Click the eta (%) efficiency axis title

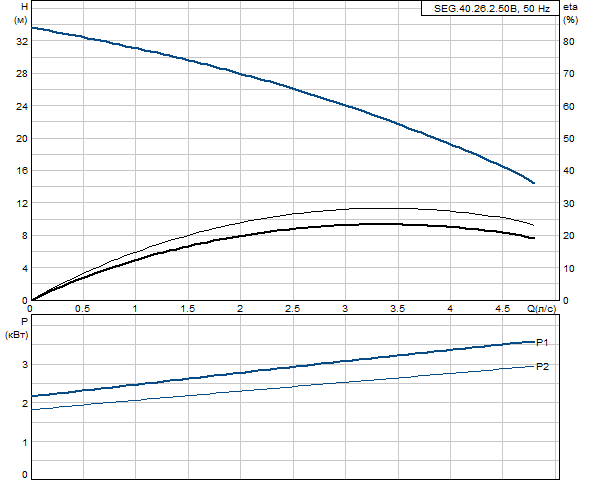point(570,13)
